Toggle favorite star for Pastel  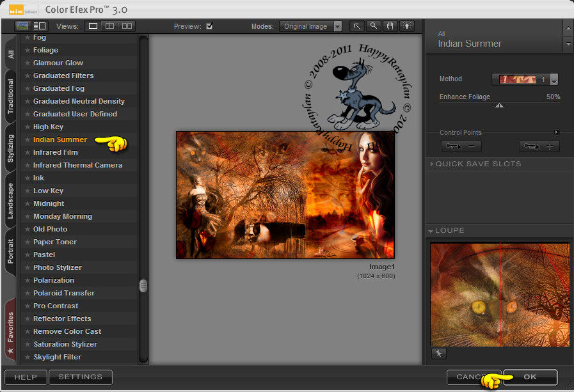[28, 255]
